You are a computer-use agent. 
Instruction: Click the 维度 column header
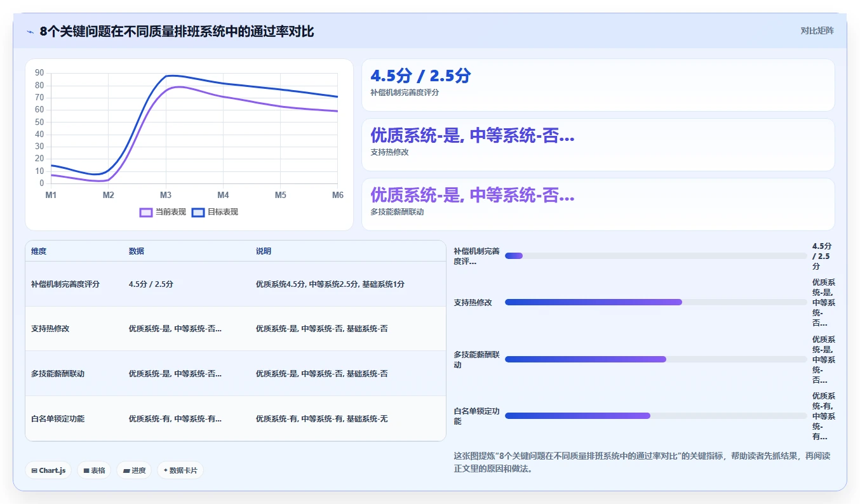pos(39,251)
